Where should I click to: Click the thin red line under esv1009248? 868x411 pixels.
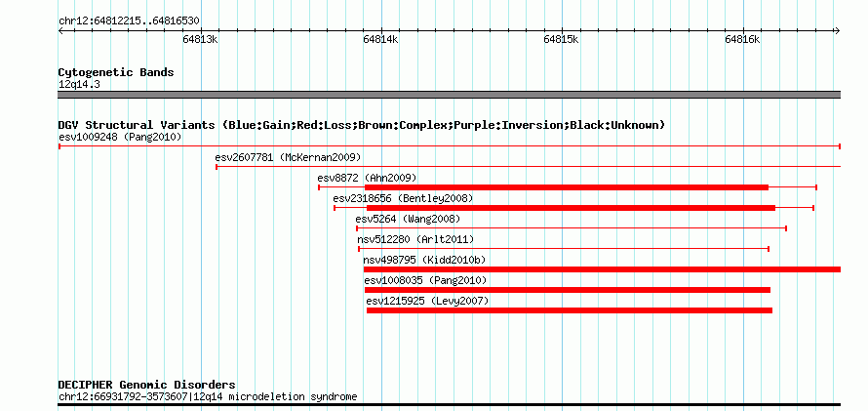(450, 146)
